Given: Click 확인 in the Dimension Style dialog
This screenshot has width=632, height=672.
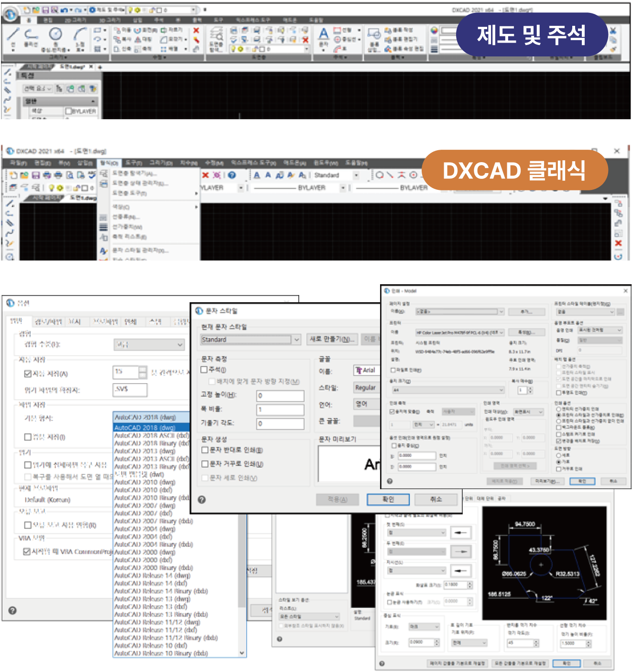Looking at the screenshot, I should [567, 663].
